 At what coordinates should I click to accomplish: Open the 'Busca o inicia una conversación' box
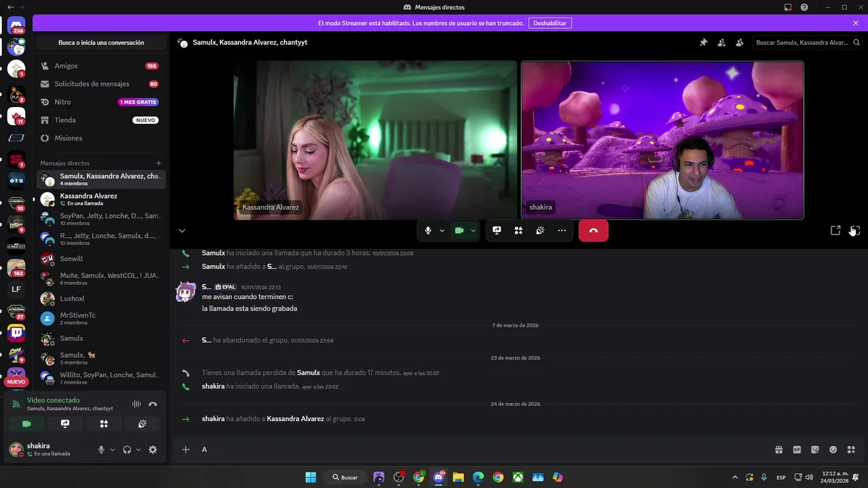pos(101,43)
